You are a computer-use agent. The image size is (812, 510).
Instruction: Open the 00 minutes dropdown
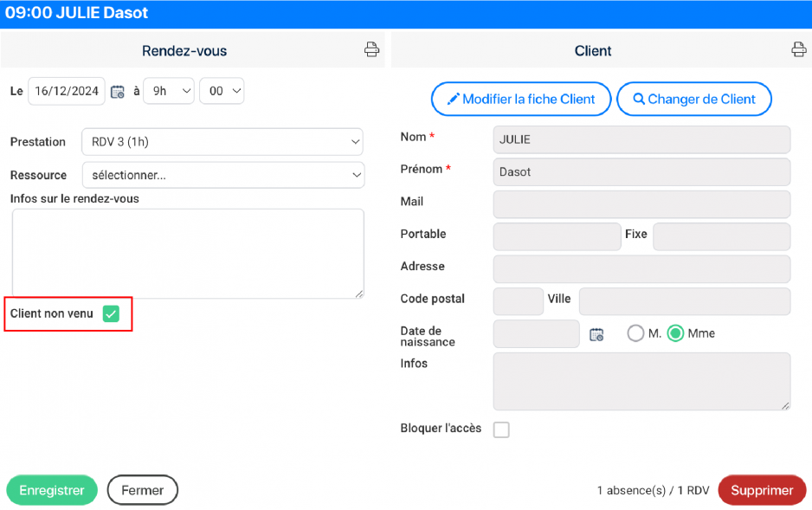pos(223,91)
